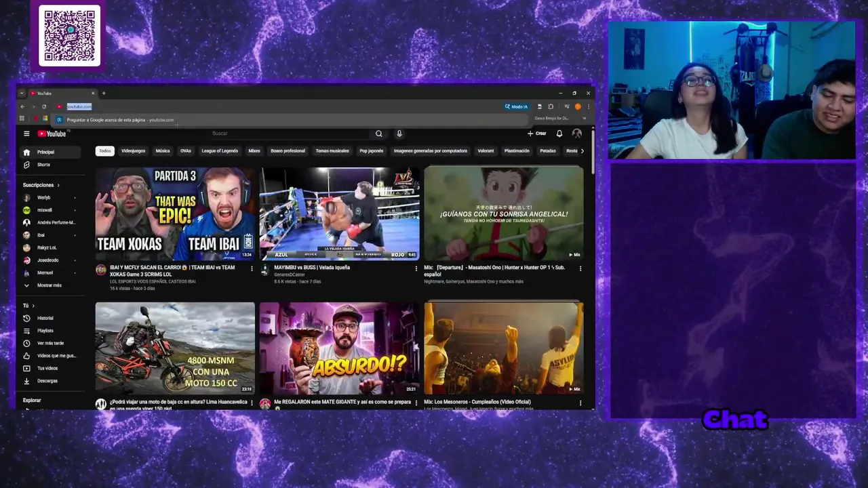Open Rakyz LoL channel subscription
The height and width of the screenshot is (488, 868).
pos(49,247)
